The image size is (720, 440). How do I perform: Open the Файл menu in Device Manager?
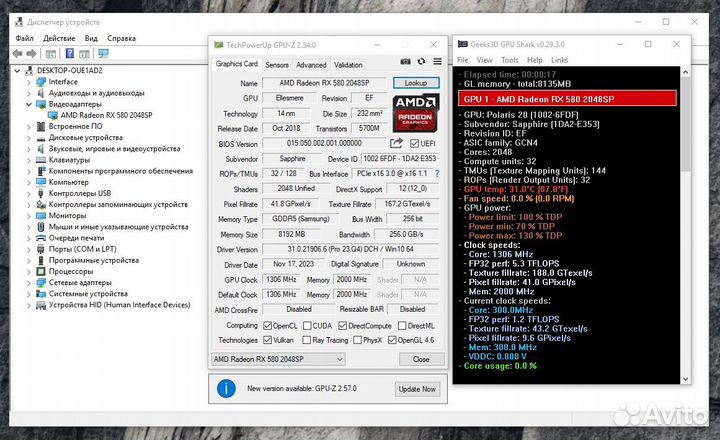[24, 38]
